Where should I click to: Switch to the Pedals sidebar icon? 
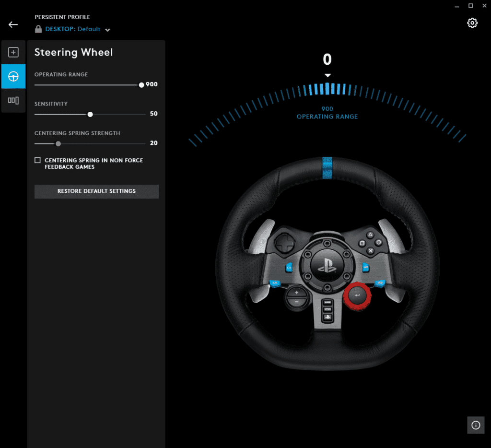click(13, 100)
